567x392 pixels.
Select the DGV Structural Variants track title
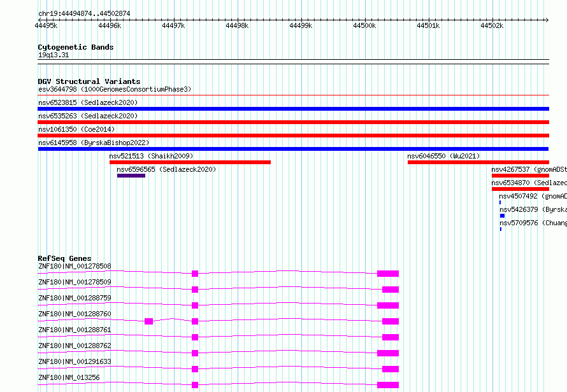89,81
